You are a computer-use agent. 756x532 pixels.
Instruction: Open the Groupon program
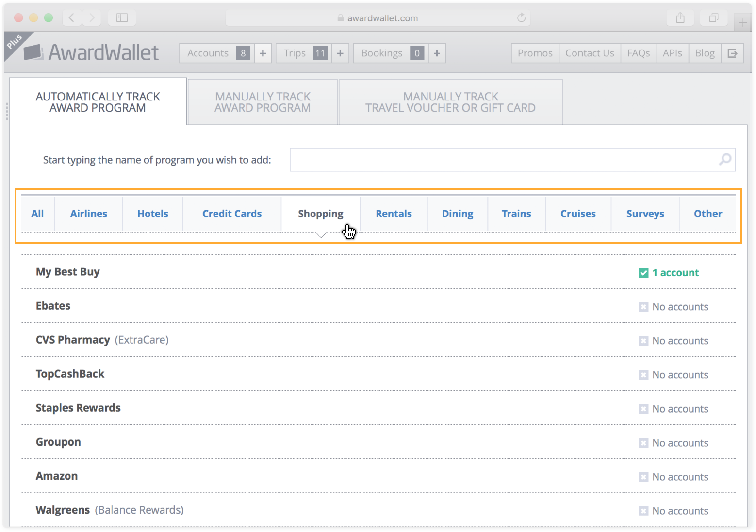[58, 442]
